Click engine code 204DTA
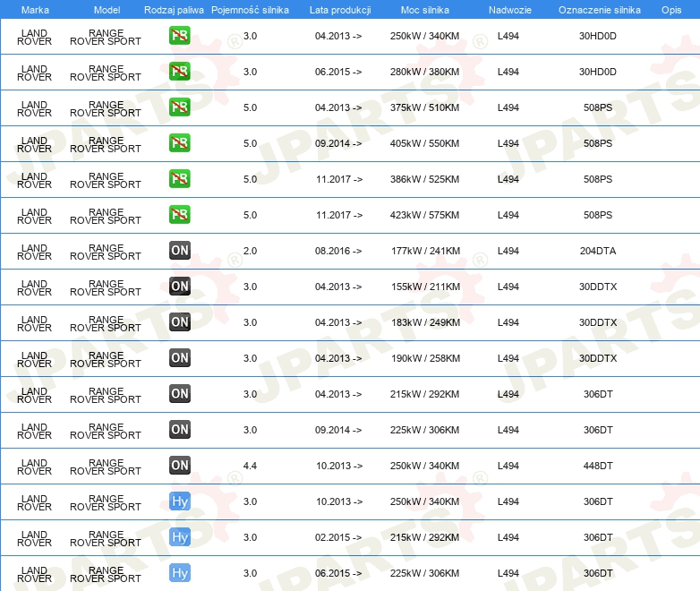The height and width of the screenshot is (591, 700). pyautogui.click(x=598, y=251)
